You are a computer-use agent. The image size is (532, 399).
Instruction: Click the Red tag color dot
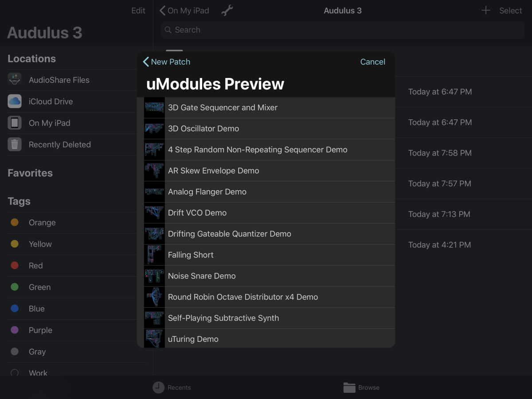click(15, 265)
